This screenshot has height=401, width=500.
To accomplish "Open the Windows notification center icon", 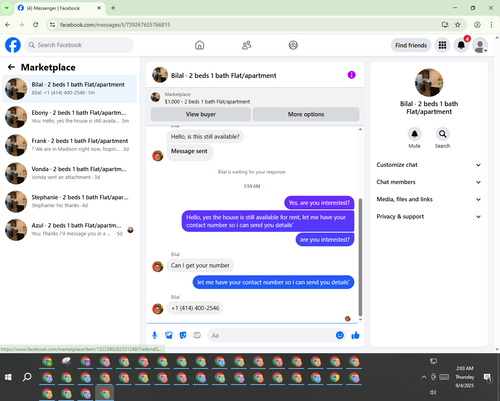I will (x=488, y=377).
